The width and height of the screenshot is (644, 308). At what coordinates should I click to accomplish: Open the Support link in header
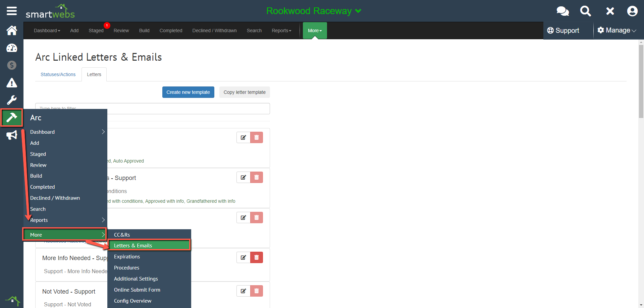coord(563,30)
